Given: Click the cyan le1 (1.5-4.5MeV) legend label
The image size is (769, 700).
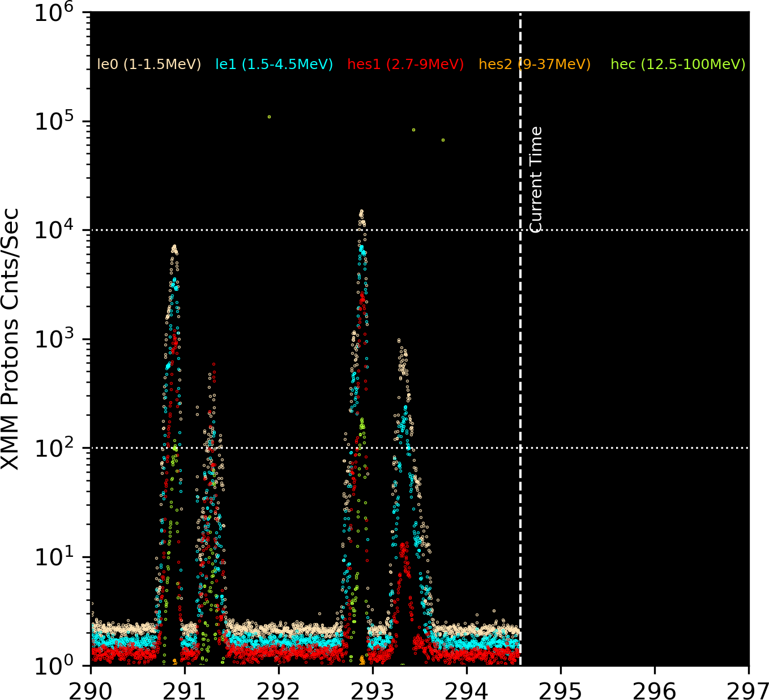Looking at the screenshot, I should point(274,65).
